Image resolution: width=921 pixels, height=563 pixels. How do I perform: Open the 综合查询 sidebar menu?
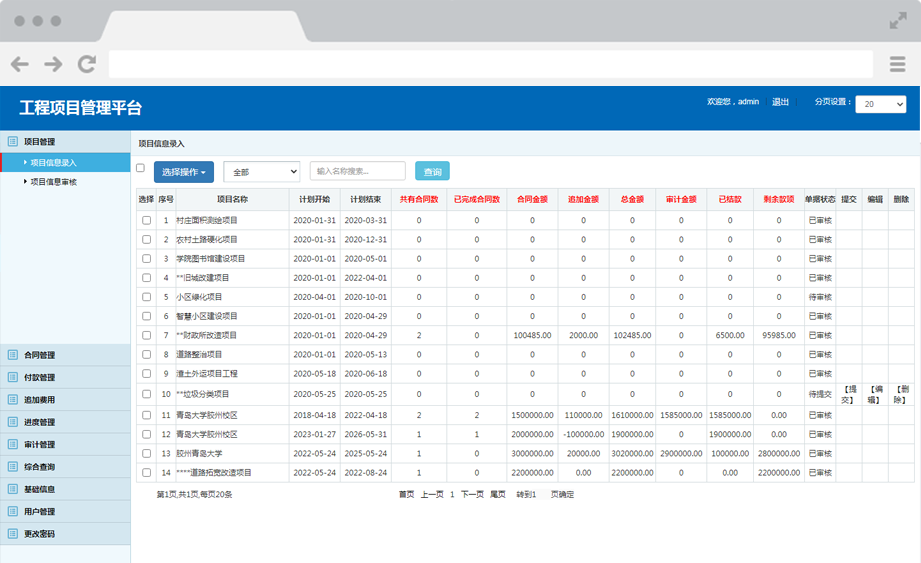coord(40,467)
